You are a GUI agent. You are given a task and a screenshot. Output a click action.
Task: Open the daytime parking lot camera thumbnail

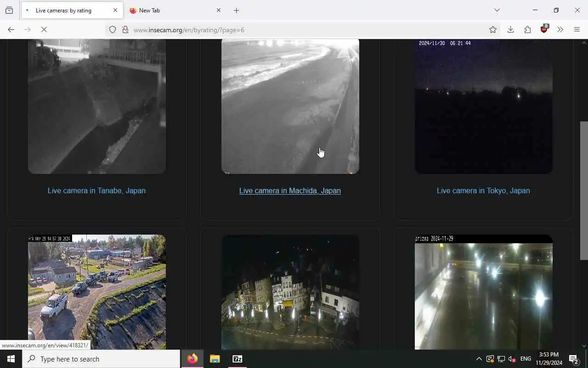97,292
